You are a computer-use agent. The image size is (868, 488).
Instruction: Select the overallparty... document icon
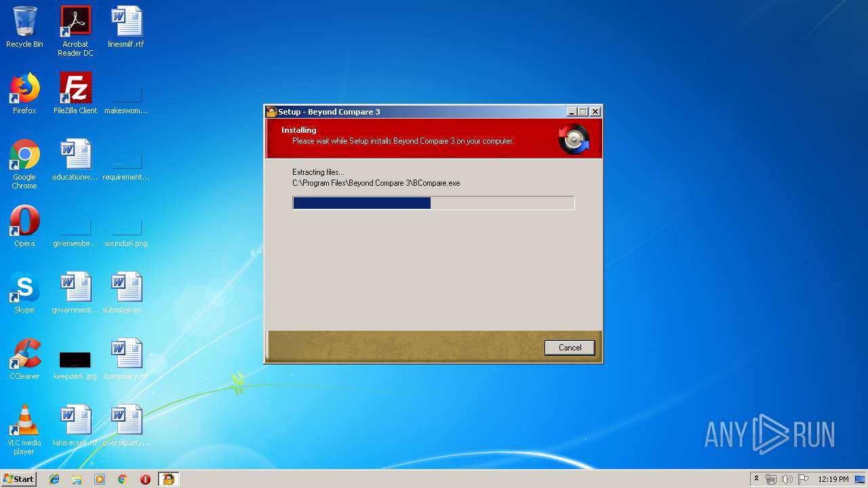click(x=126, y=426)
